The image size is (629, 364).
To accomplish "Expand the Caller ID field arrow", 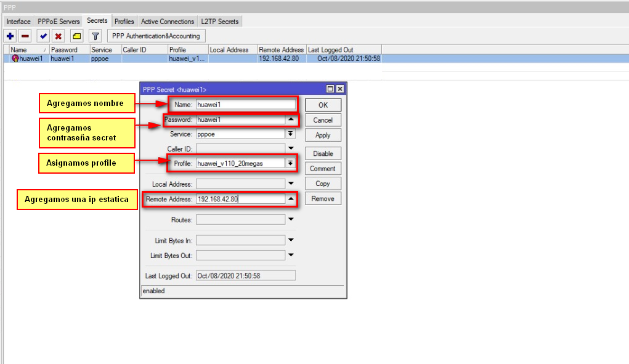I will point(291,148).
